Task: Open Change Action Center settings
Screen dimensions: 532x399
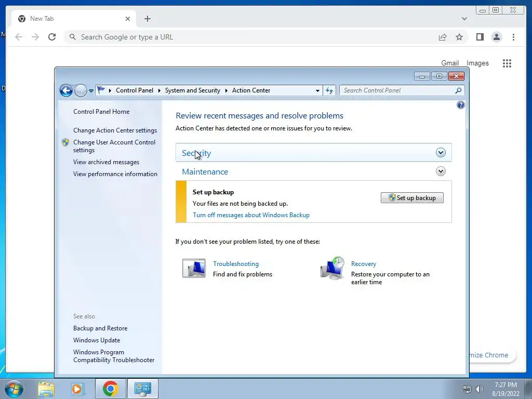Action: pos(115,130)
